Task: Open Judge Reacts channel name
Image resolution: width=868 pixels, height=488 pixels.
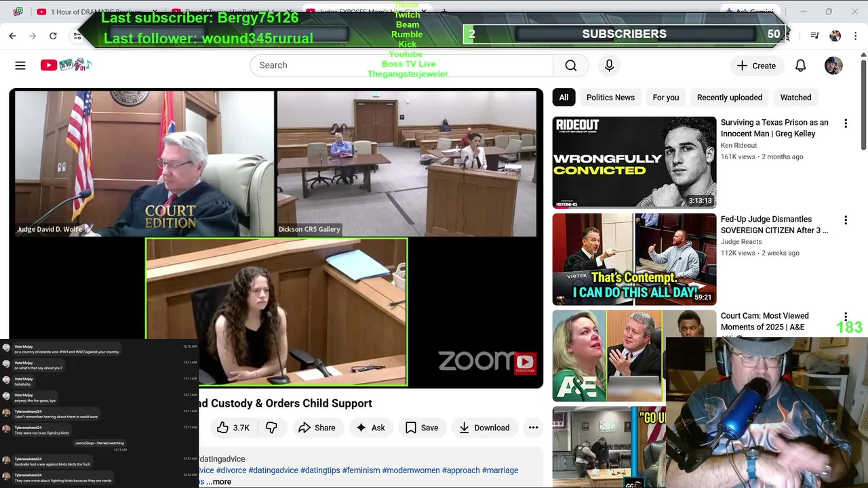Action: (x=741, y=241)
